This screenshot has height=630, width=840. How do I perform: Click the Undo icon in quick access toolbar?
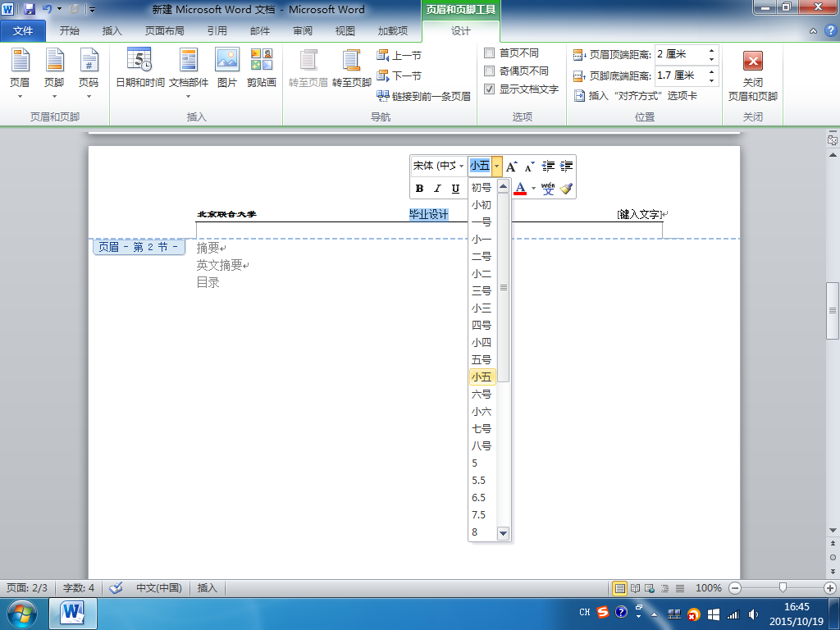(x=47, y=9)
